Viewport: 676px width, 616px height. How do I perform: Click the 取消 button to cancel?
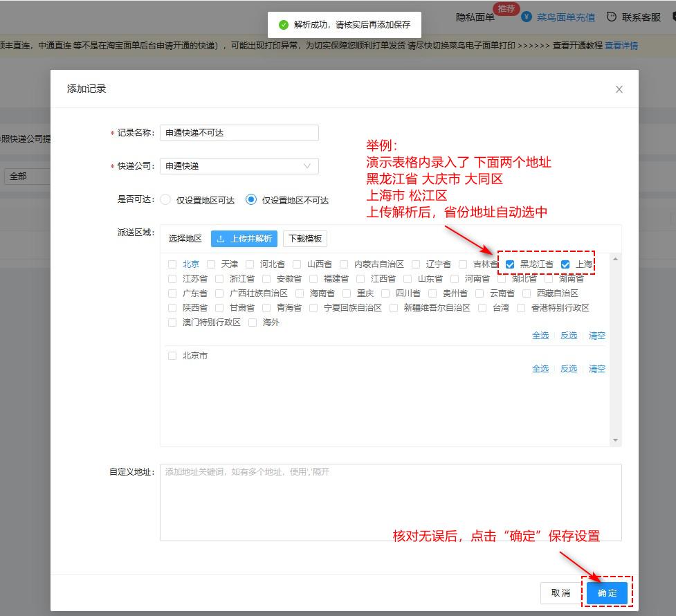(560, 592)
